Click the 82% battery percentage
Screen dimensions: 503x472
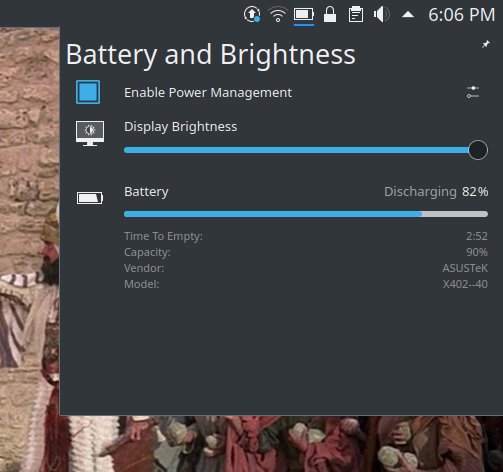(475, 192)
